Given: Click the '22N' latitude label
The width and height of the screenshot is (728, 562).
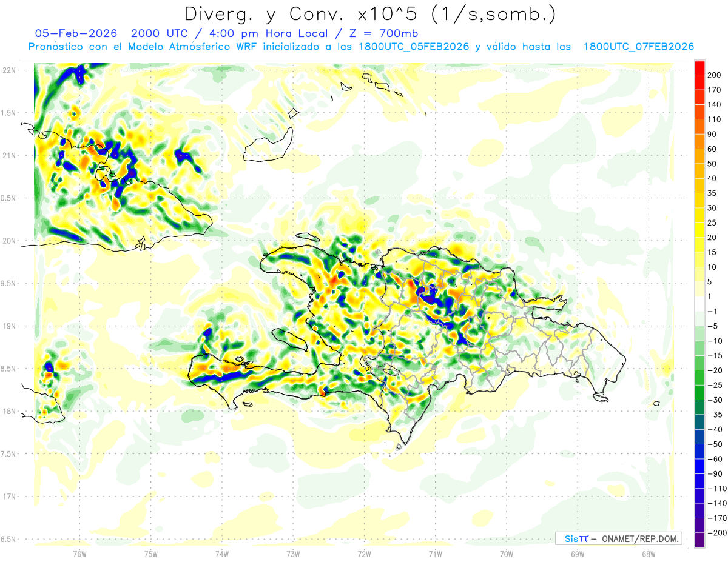Looking at the screenshot, I should (x=8, y=70).
